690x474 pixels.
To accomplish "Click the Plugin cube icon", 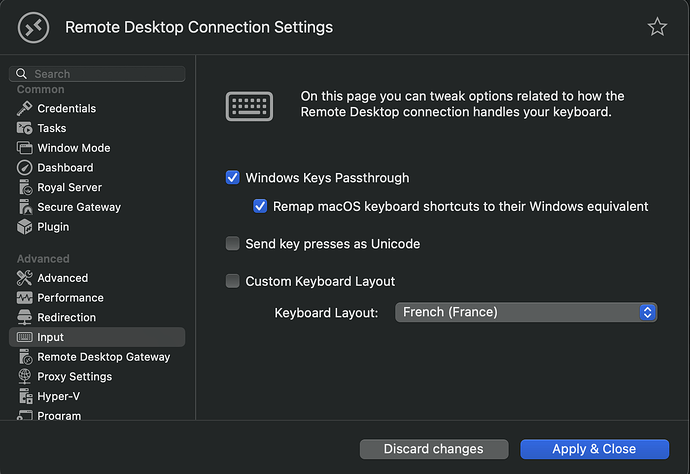I will pos(25,227).
